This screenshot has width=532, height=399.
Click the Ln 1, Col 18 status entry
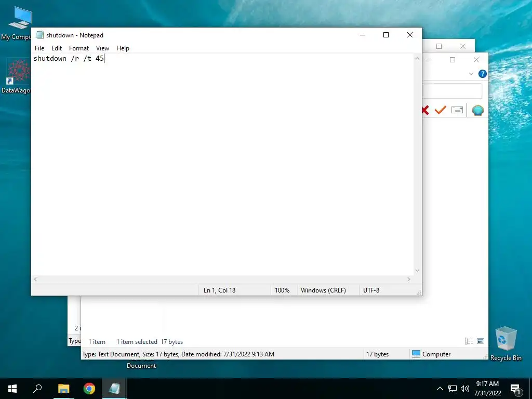click(220, 290)
